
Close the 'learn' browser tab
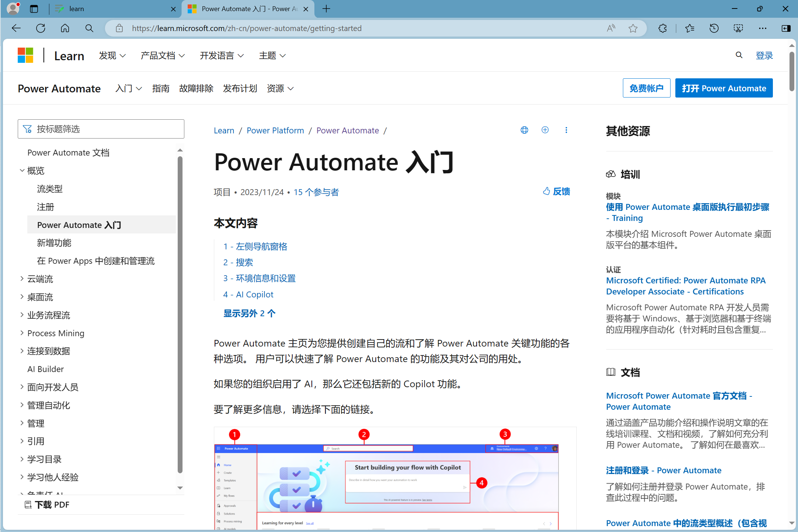coord(173,9)
